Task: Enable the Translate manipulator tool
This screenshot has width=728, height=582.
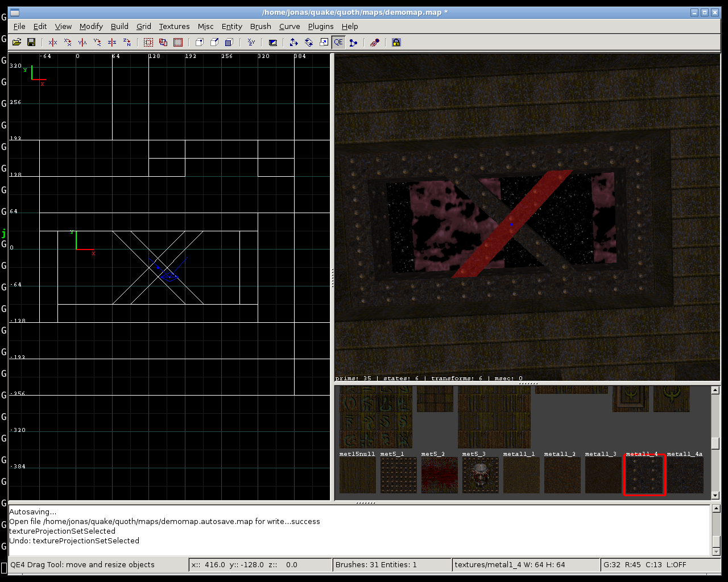Action: [293, 43]
